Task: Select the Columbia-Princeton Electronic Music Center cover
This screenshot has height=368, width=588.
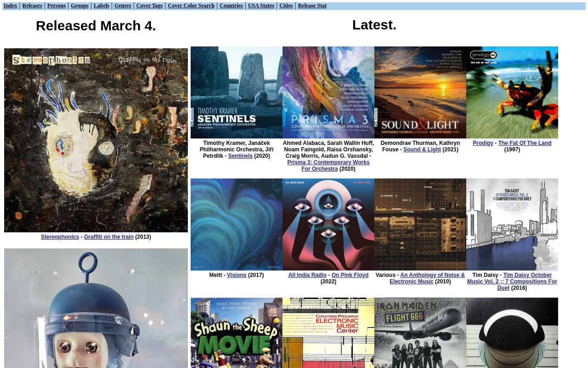Action: (328, 333)
